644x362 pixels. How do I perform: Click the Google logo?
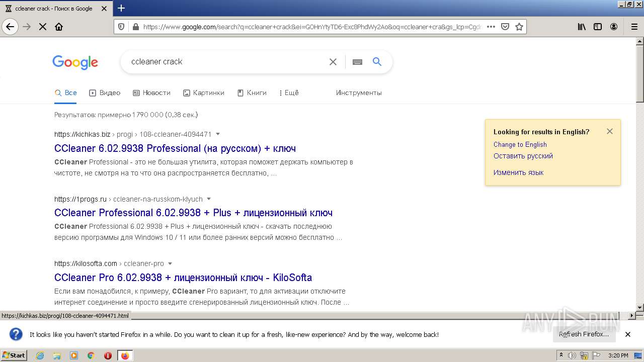coord(75,62)
